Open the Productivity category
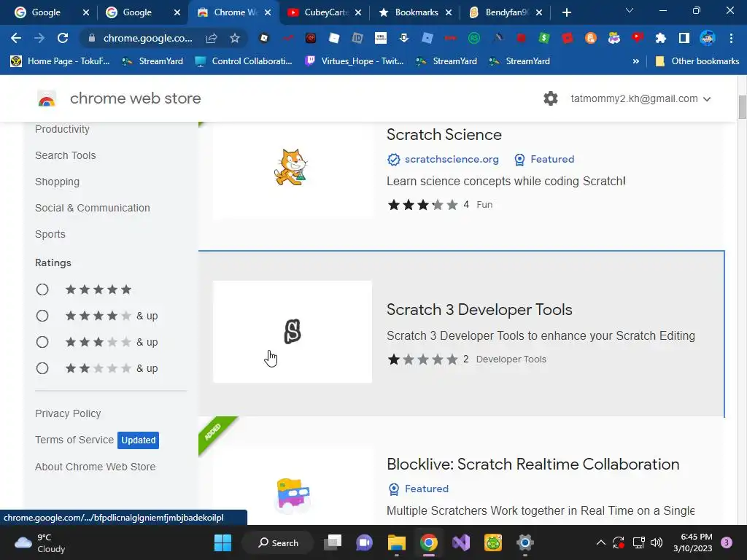Image resolution: width=747 pixels, height=560 pixels. coord(62,129)
